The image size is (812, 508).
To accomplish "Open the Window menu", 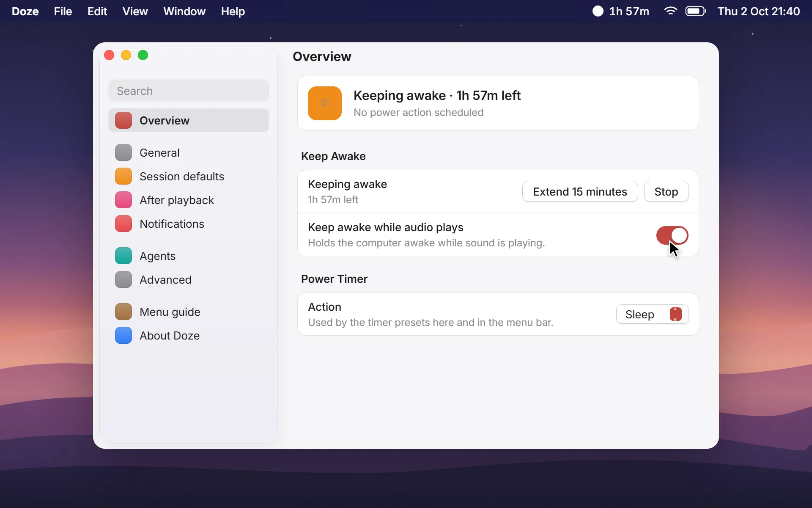I will [x=184, y=11].
